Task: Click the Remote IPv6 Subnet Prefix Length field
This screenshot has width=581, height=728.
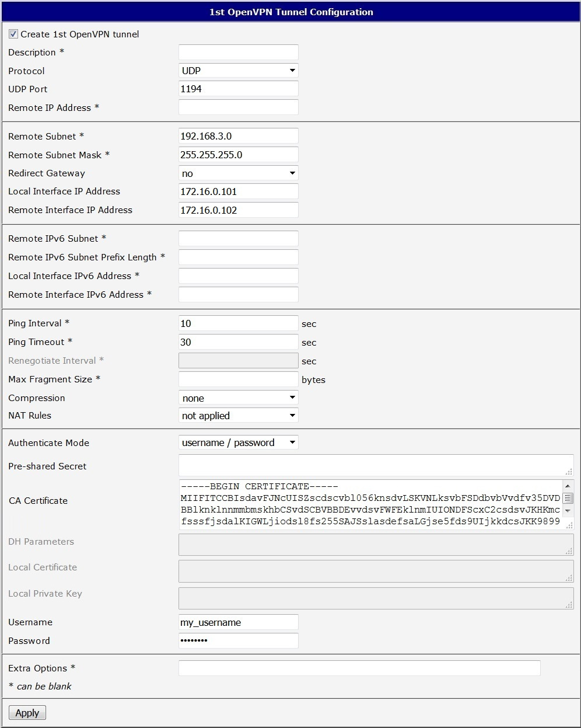Action: coord(238,257)
